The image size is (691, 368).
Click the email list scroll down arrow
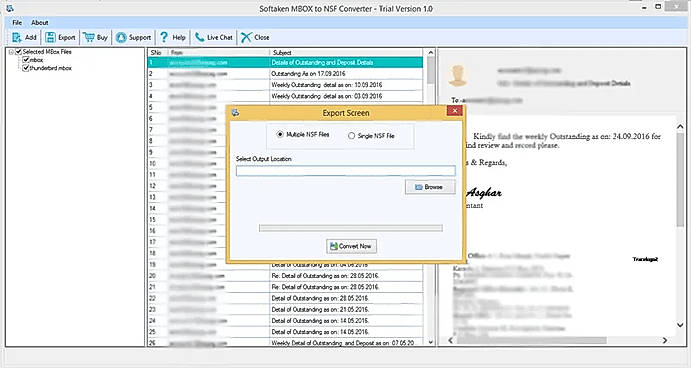click(x=431, y=342)
